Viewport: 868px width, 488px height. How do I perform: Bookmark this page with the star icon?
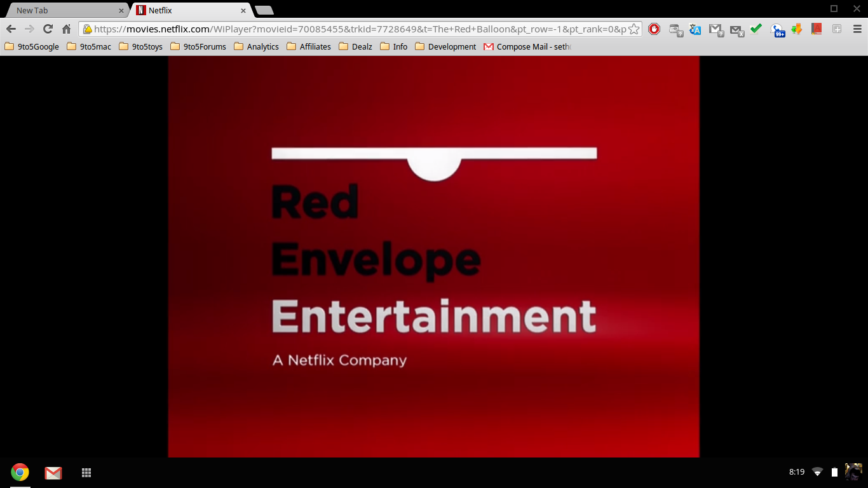[634, 29]
